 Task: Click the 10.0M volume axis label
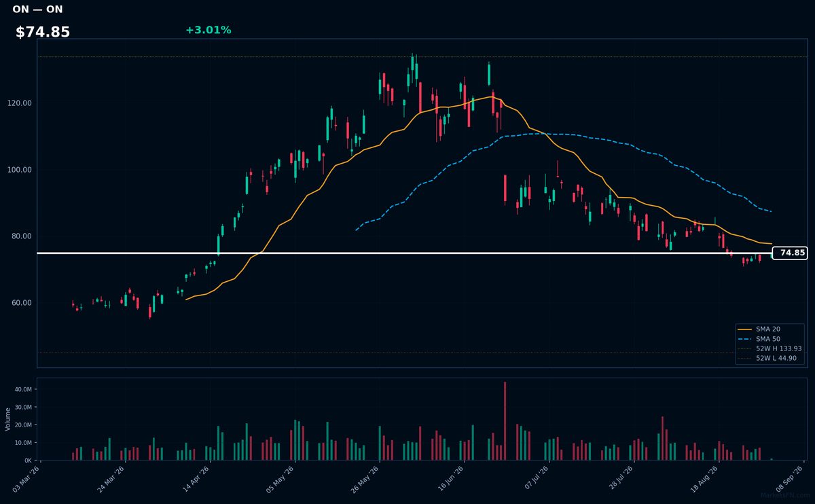click(x=23, y=443)
